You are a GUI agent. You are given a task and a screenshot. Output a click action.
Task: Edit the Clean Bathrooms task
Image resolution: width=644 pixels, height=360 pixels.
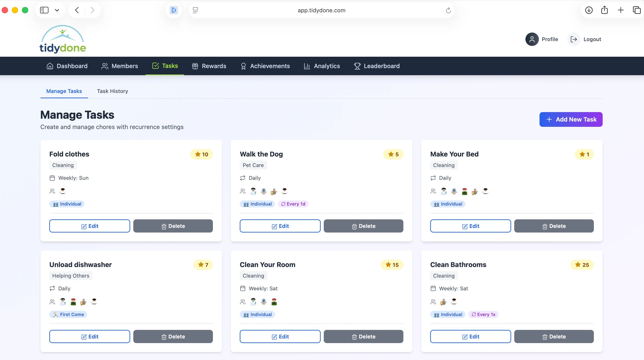[470, 336]
